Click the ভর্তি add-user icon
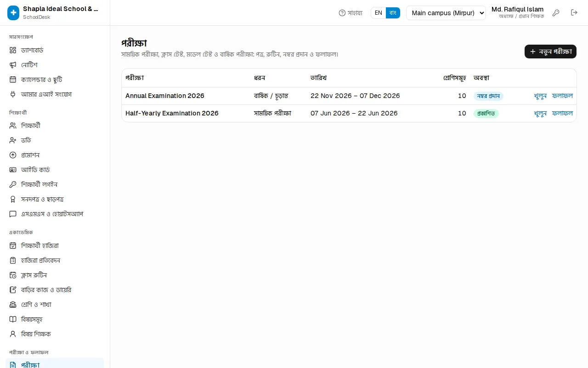This screenshot has width=588, height=368. [13, 140]
